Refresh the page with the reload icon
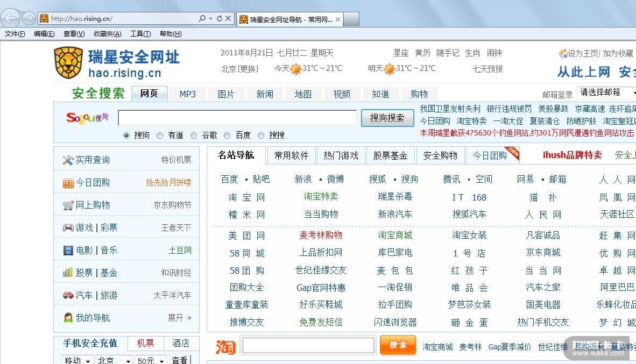The width and height of the screenshot is (636, 364). pos(220,18)
